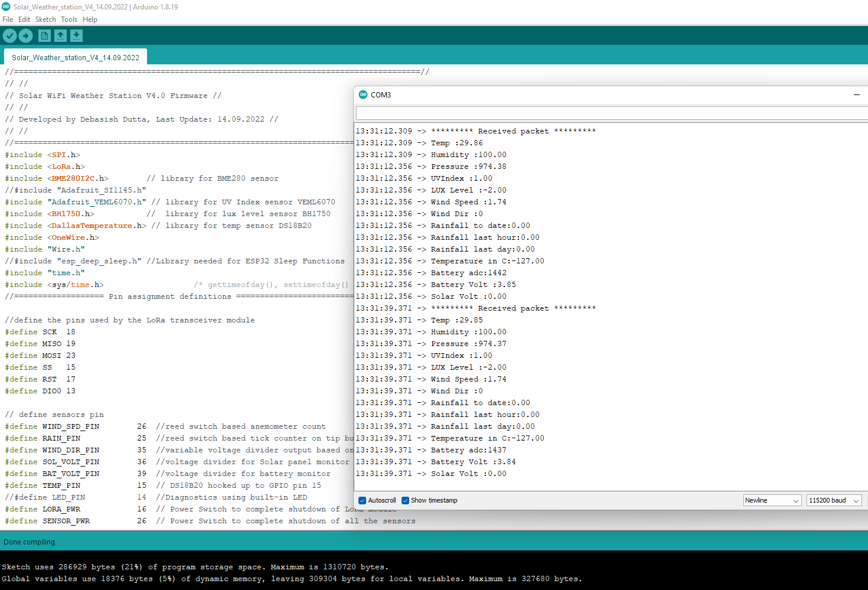Open a sketch using the up-arrow icon
Image resolution: width=868 pixels, height=590 pixels.
pos(60,36)
